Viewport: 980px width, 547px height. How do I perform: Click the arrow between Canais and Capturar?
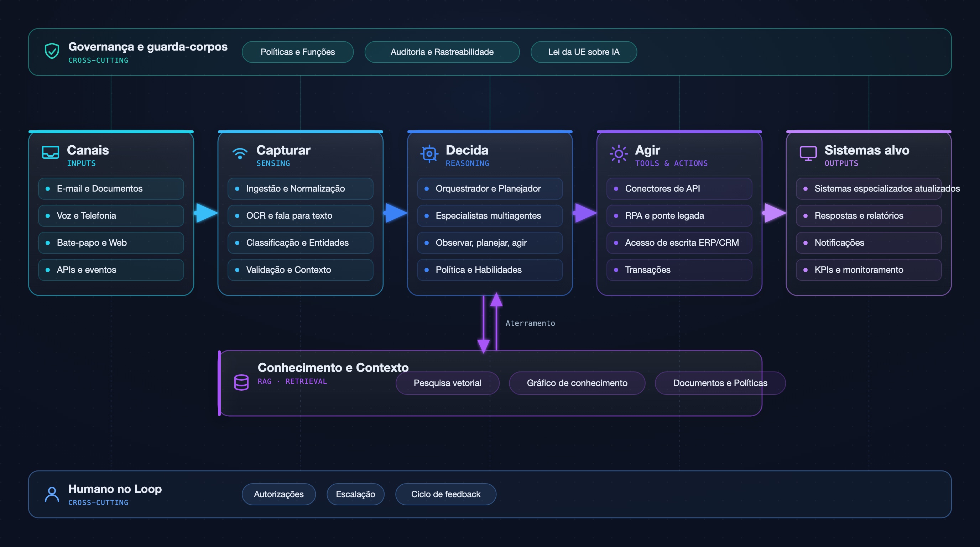[x=206, y=213]
